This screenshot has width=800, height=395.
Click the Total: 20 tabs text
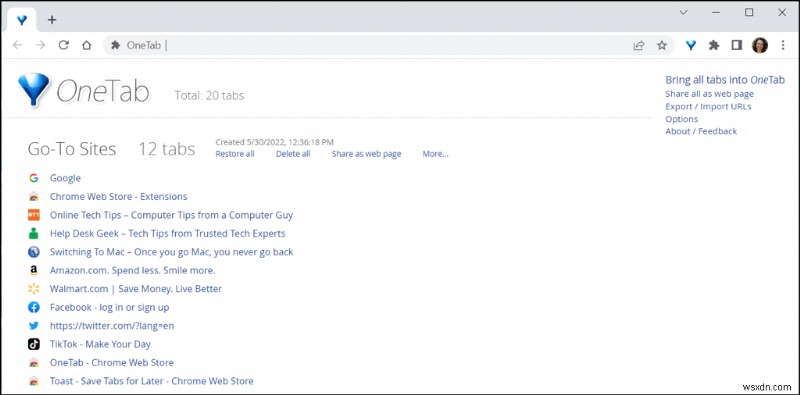click(209, 95)
